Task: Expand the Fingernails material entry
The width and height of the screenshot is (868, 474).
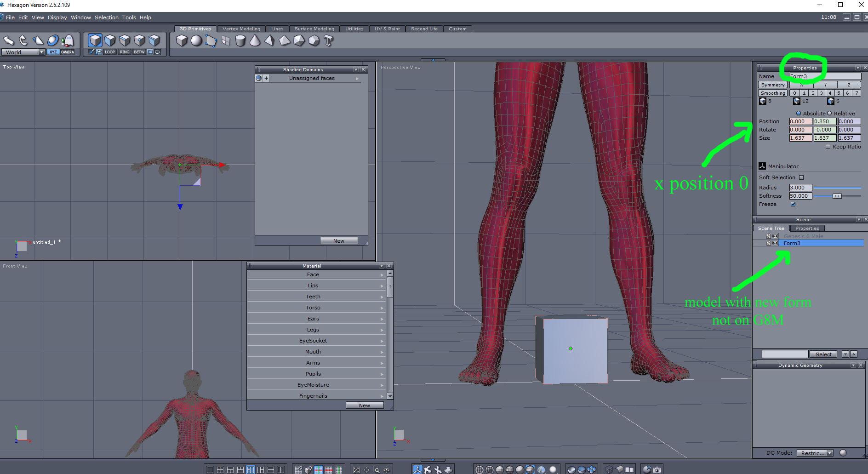Action: pyautogui.click(x=382, y=396)
